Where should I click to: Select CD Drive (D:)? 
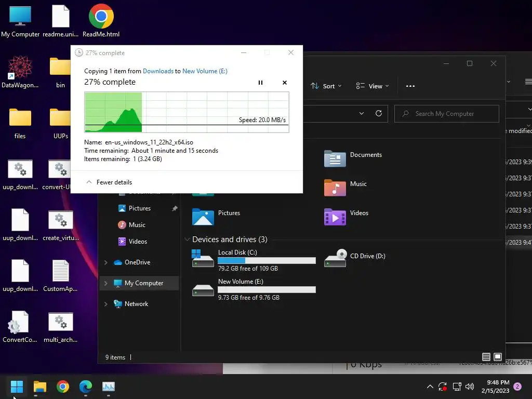[x=355, y=258]
